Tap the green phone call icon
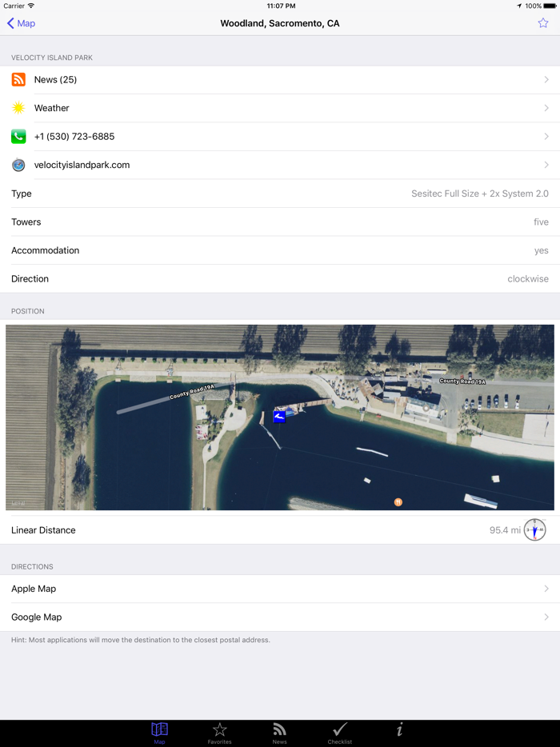 pyautogui.click(x=18, y=137)
